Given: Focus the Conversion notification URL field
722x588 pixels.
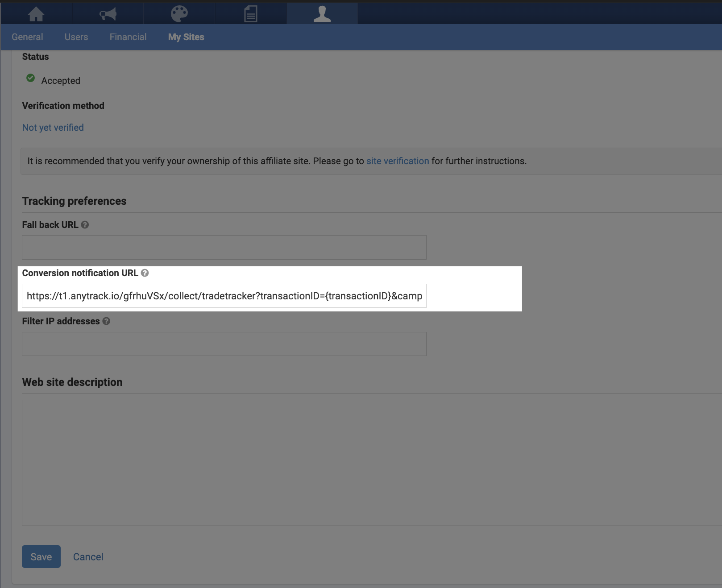Looking at the screenshot, I should pyautogui.click(x=224, y=296).
